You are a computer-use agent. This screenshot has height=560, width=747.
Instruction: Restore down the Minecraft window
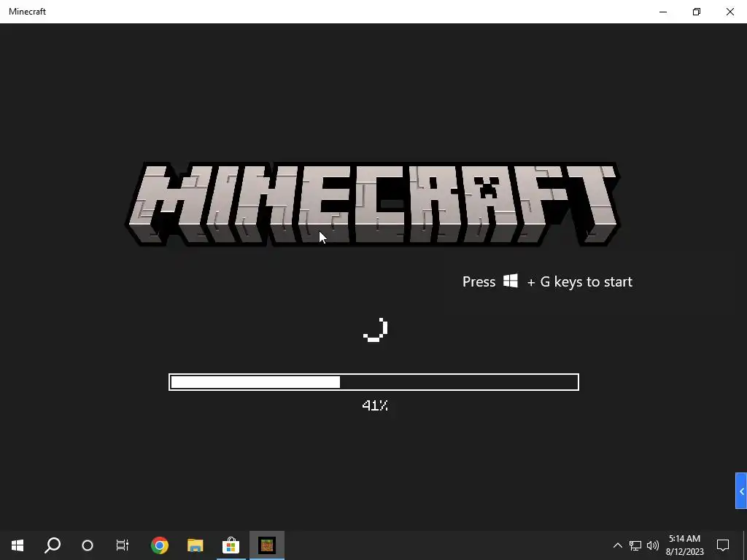tap(697, 12)
